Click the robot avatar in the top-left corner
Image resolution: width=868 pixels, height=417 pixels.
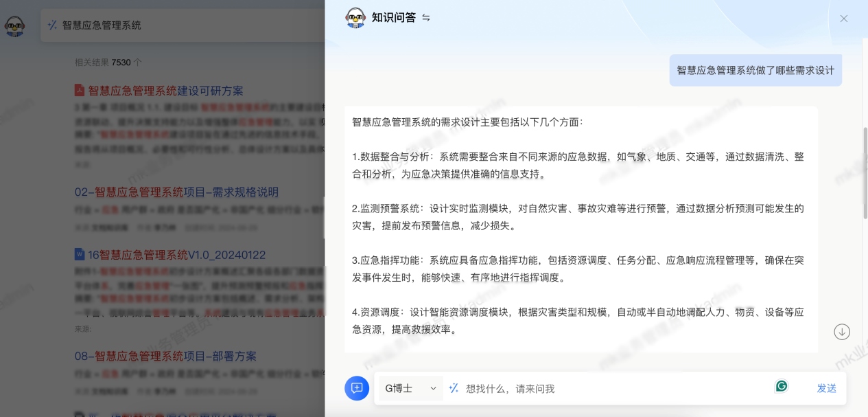coord(14,26)
